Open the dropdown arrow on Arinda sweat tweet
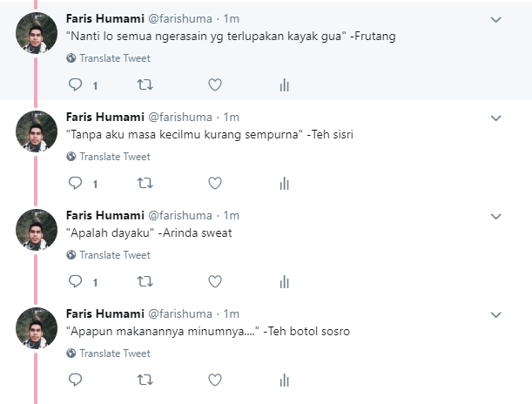532x404 pixels. click(x=496, y=216)
